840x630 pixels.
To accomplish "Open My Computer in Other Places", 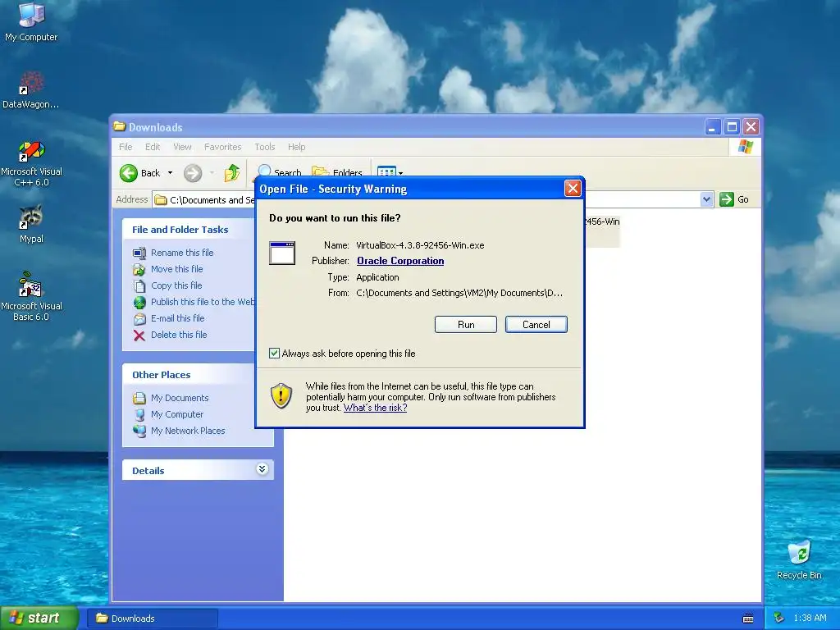I will click(x=177, y=414).
